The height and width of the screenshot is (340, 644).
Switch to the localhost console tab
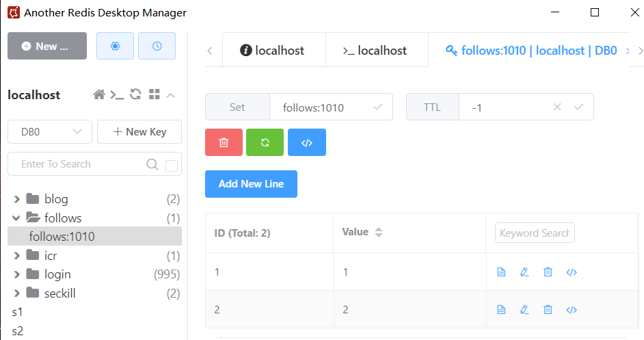(375, 51)
